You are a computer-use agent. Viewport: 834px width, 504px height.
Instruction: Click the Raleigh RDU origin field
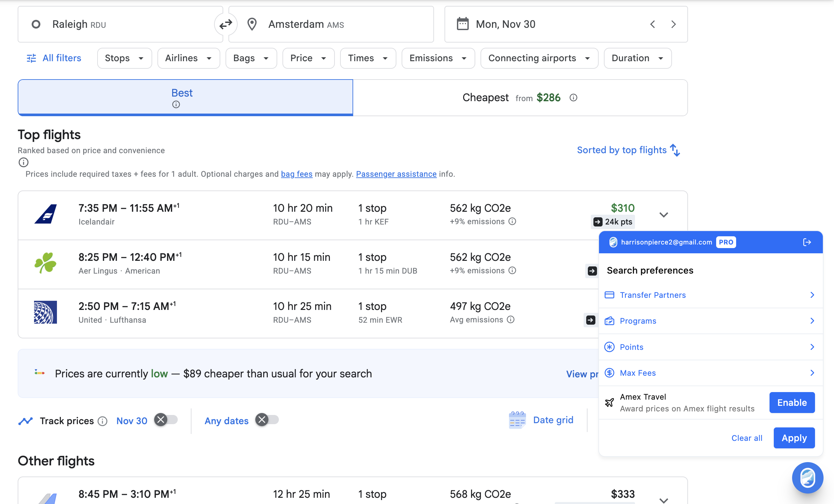(120, 24)
